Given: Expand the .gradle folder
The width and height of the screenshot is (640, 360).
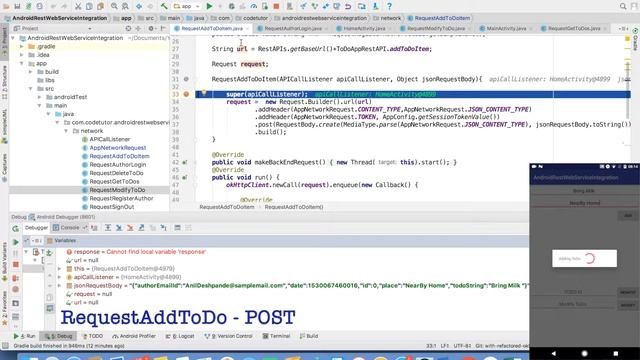Looking at the screenshot, I should click(22, 47).
